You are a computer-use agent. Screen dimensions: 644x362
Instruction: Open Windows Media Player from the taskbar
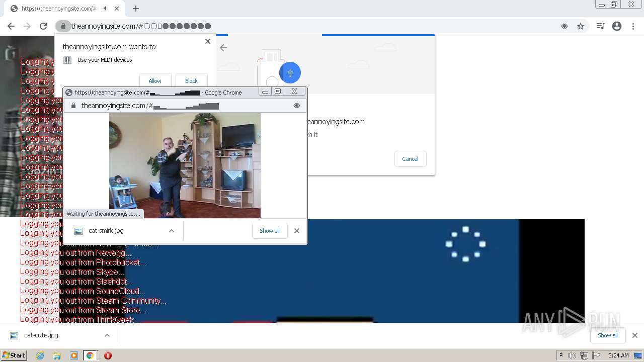point(74,355)
